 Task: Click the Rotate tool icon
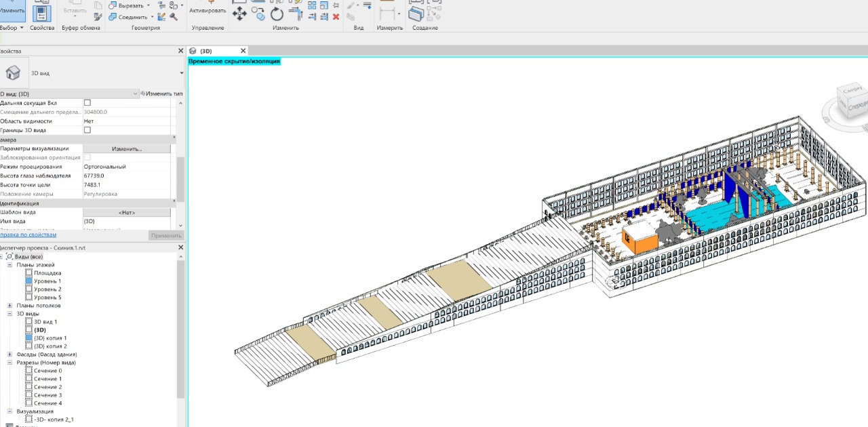(x=277, y=14)
